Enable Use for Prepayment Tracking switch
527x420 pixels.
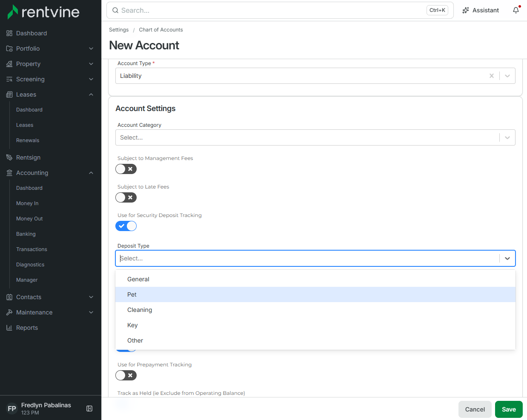(126, 375)
